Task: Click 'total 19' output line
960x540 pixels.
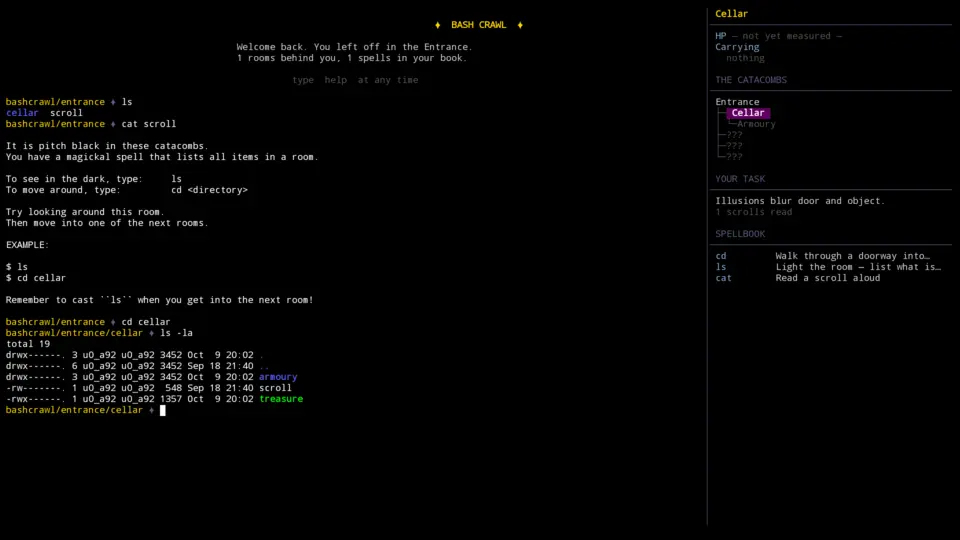Action: pos(28,344)
